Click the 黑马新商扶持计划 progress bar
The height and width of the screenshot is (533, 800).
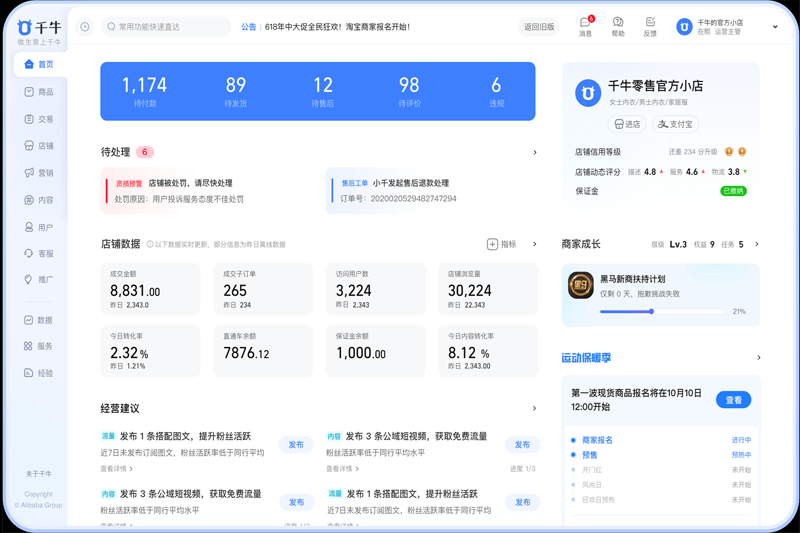pyautogui.click(x=660, y=312)
